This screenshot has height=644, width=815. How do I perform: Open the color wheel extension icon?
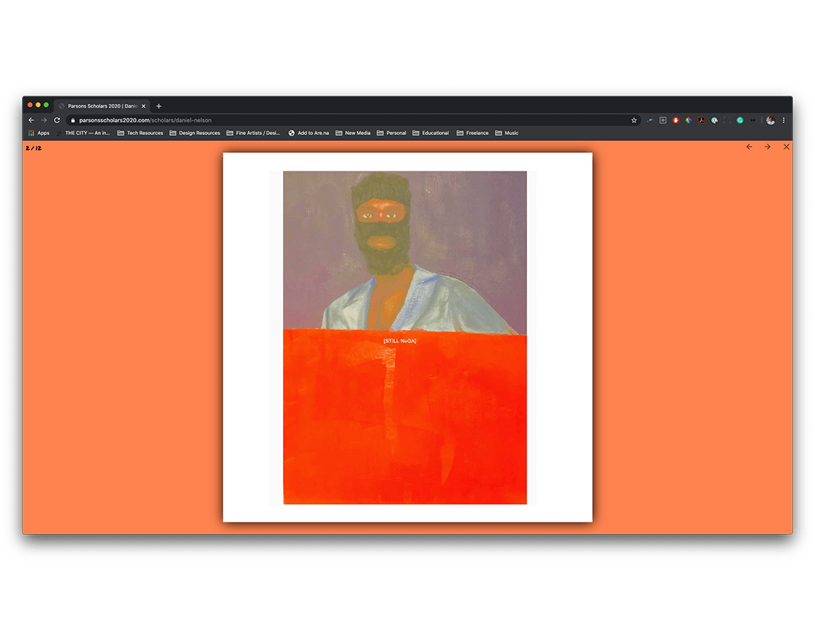[689, 120]
